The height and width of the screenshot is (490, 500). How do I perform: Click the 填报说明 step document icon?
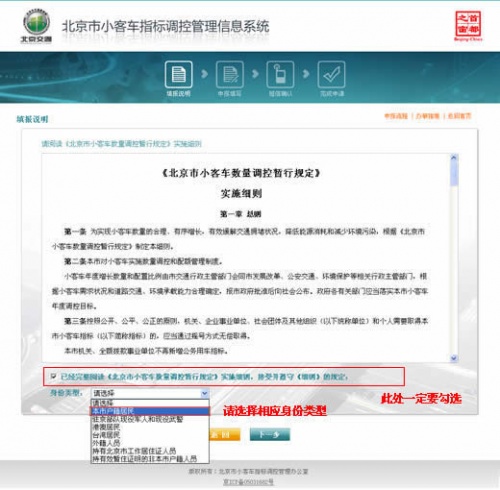(x=178, y=74)
